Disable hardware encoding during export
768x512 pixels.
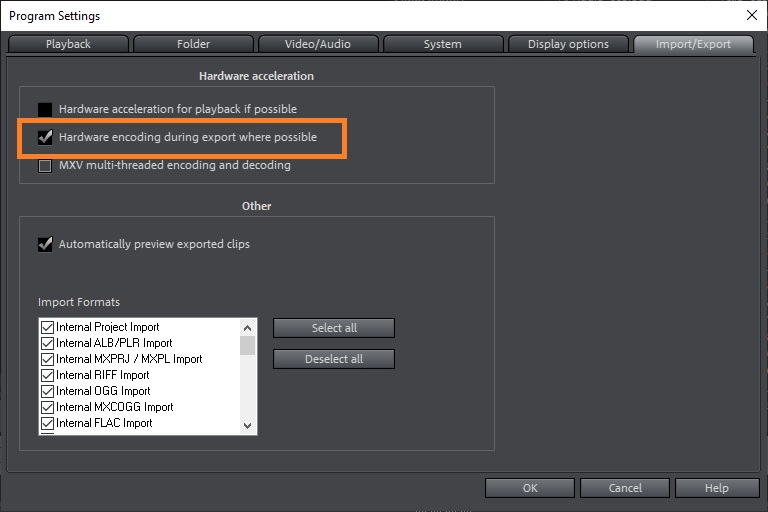tap(45, 137)
